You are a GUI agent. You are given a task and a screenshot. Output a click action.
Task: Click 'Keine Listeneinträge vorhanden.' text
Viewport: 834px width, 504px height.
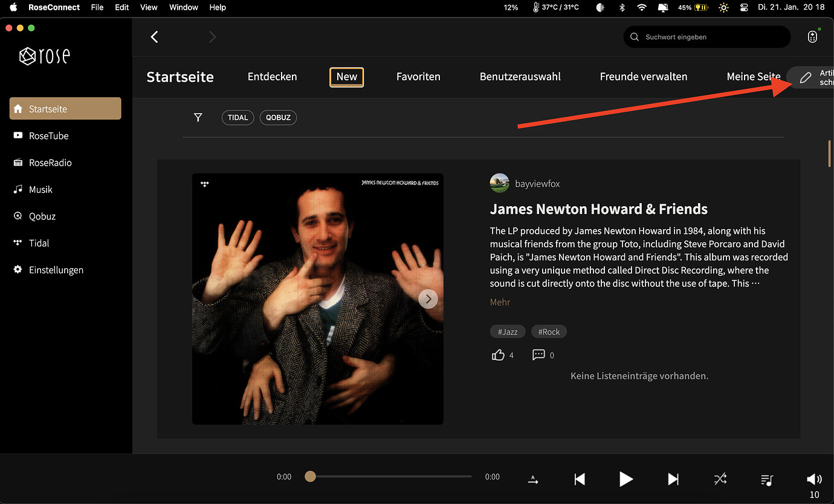tap(639, 376)
